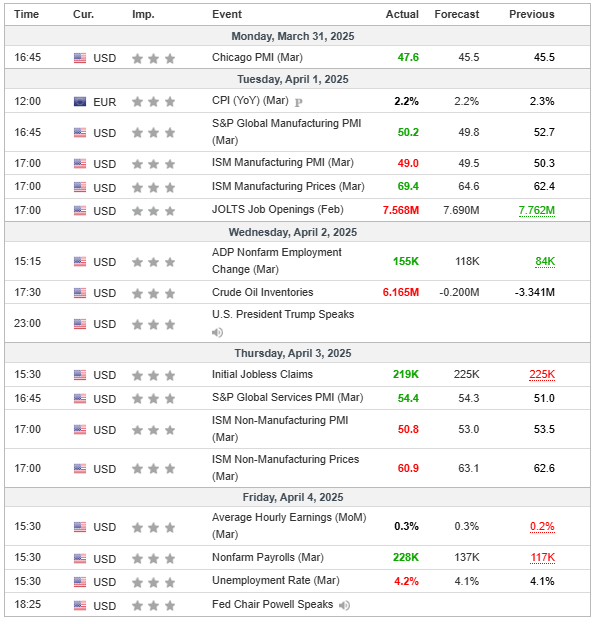Click the US flag in the Chicago PMI row
This screenshot has width=598, height=624.
tap(80, 58)
